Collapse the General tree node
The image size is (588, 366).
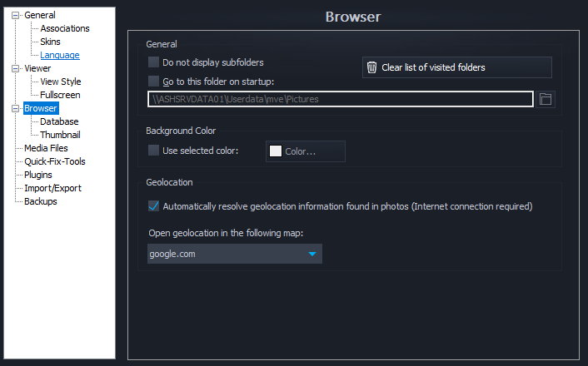[x=15, y=15]
